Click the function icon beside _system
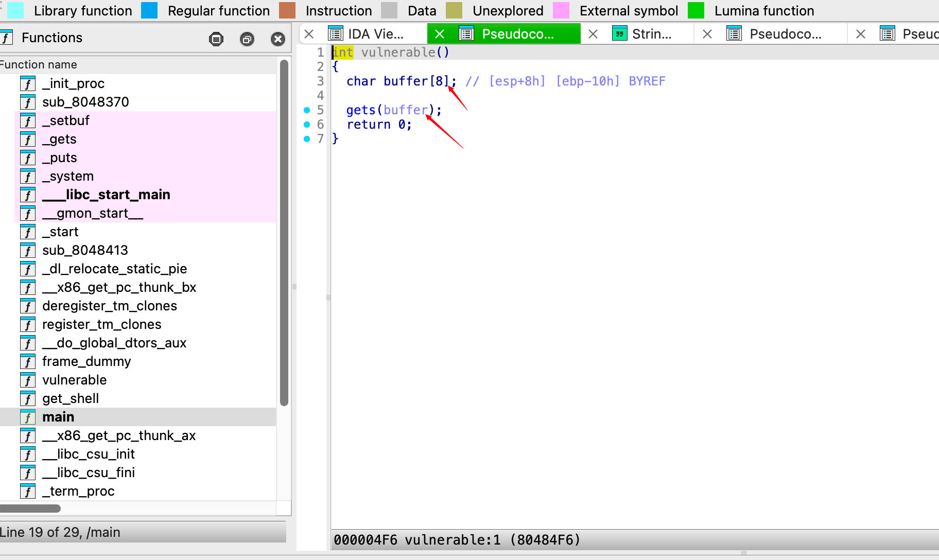Viewport: 939px width, 560px height. [28, 176]
